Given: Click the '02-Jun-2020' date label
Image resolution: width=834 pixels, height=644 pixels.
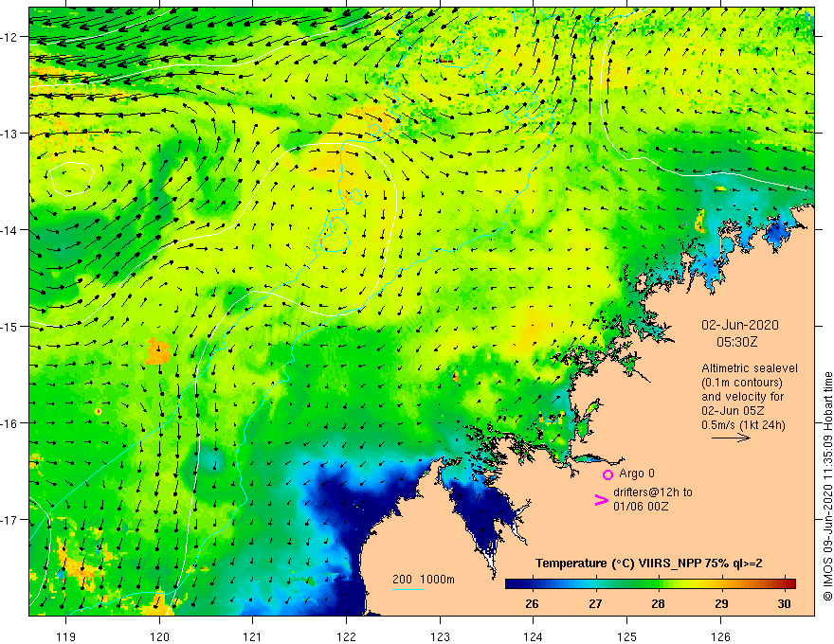Looking at the screenshot, I should (740, 325).
